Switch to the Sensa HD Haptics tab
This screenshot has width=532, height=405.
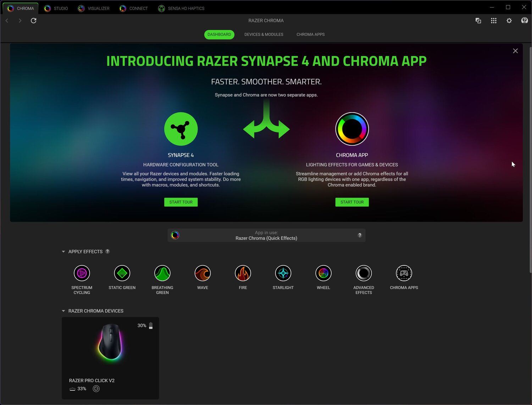(x=181, y=8)
